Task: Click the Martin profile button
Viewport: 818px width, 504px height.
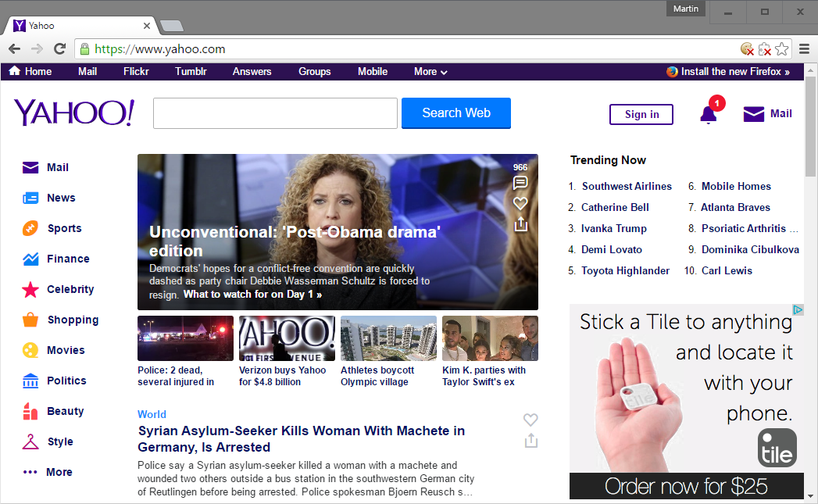Action: pyautogui.click(x=685, y=9)
